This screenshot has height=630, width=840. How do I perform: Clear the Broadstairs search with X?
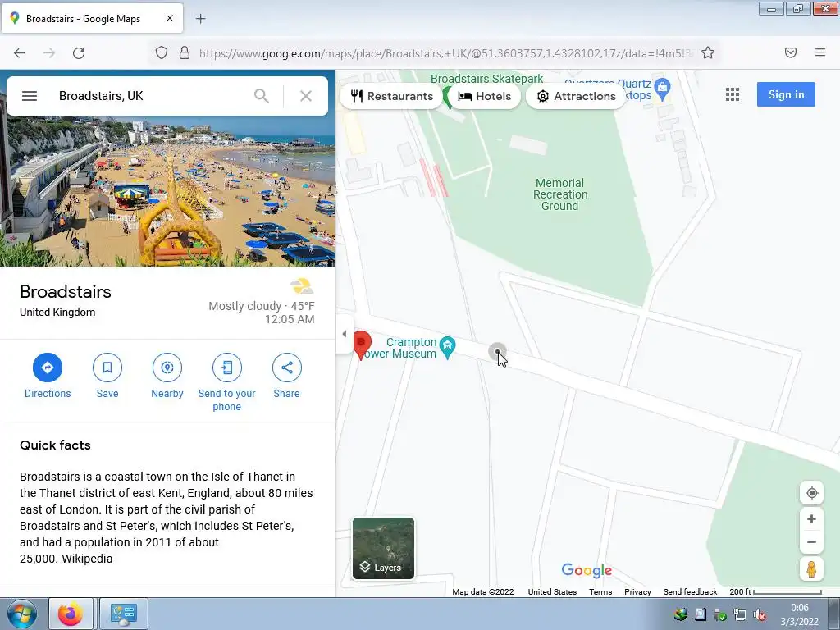306,96
